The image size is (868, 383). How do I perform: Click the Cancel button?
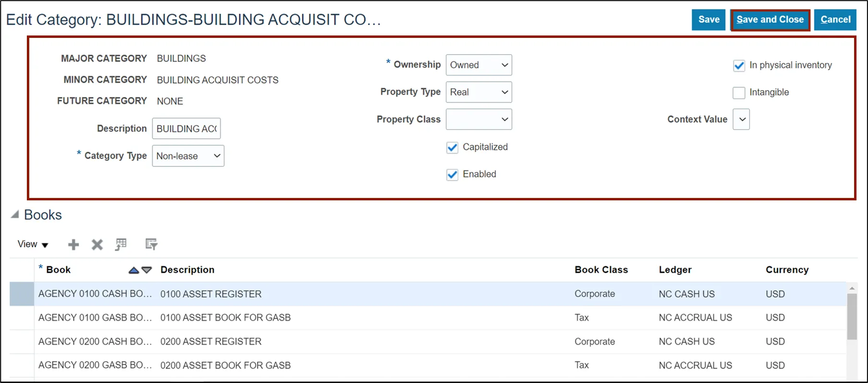[835, 20]
